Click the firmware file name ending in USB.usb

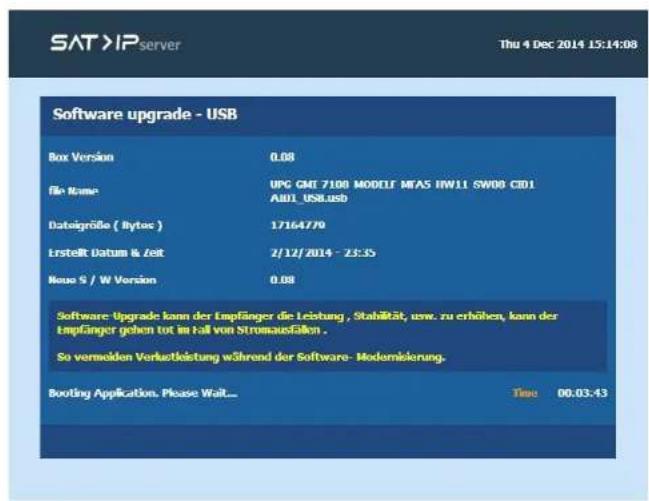click(x=402, y=191)
